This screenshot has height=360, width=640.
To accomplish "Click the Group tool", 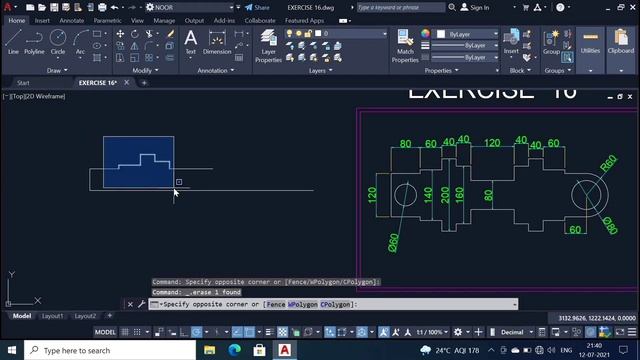I will (551, 42).
